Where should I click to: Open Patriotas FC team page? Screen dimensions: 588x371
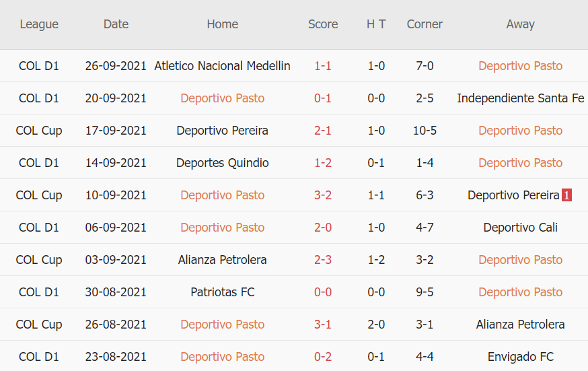pos(222,292)
